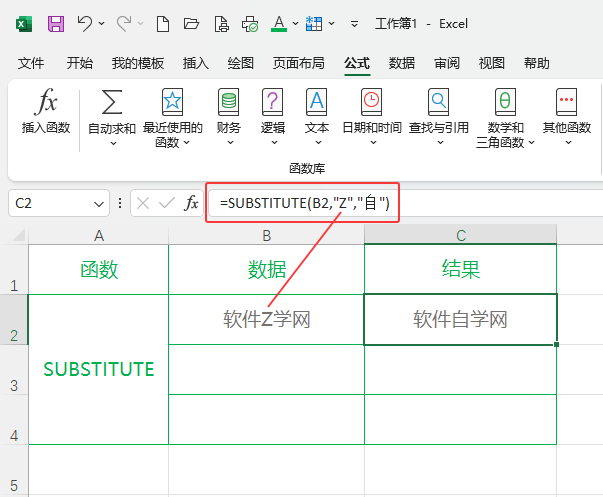603x497 pixels.
Task: Click the Redo arrow icon
Action: (124, 24)
